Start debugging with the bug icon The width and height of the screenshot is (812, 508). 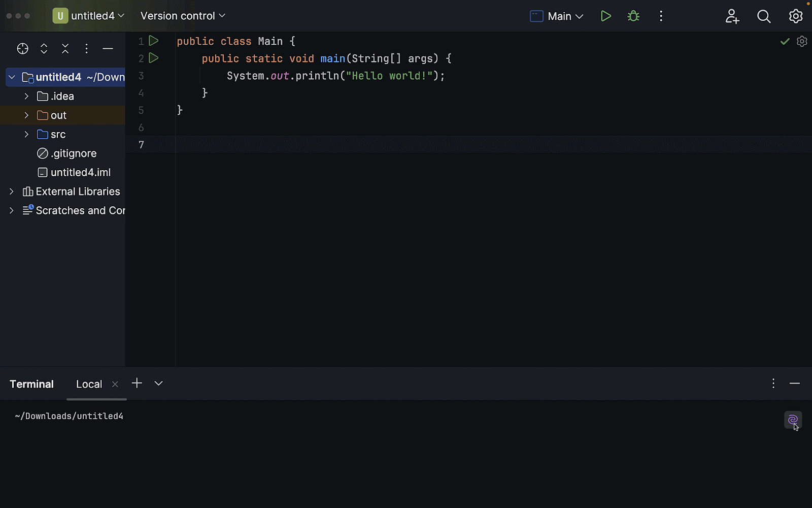pos(633,16)
